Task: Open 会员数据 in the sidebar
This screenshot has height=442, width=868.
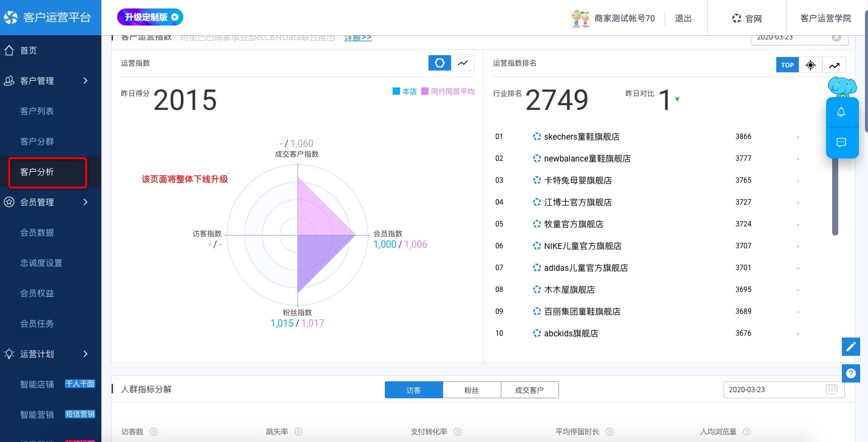Action: click(37, 233)
